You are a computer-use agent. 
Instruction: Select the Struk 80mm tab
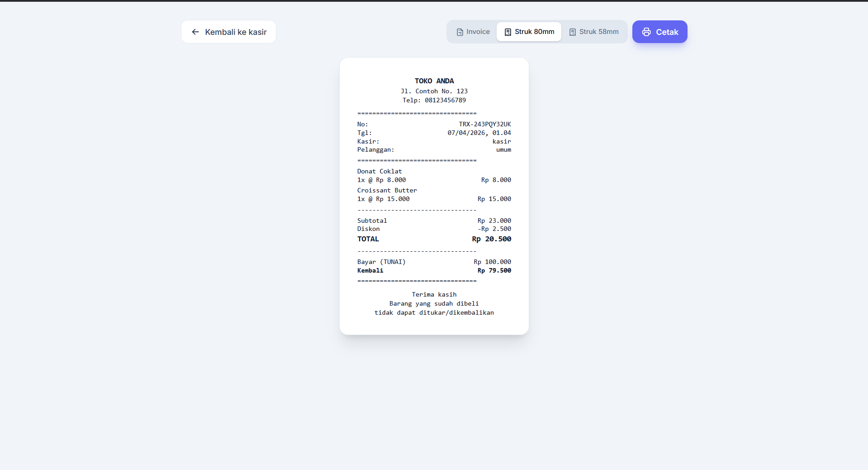pyautogui.click(x=529, y=32)
